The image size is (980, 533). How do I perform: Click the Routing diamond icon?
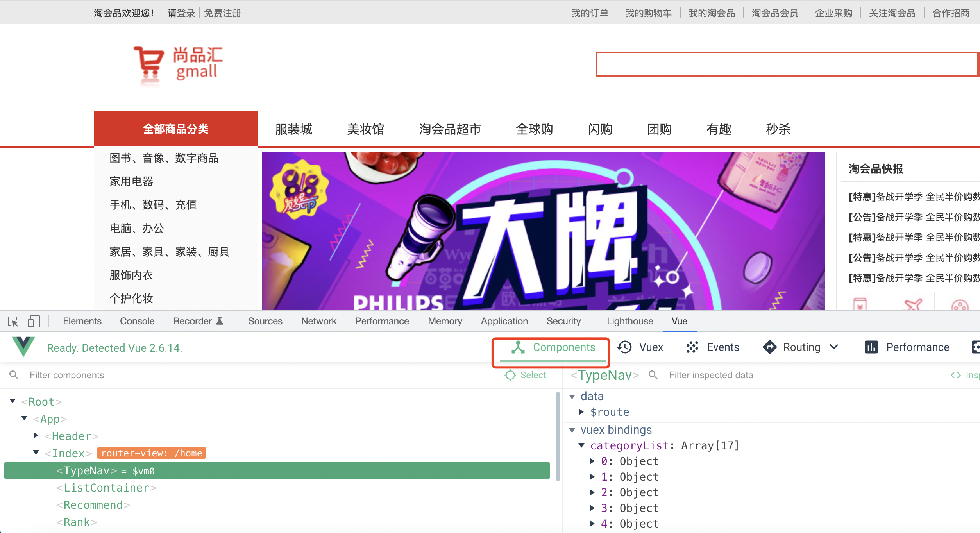tap(769, 347)
